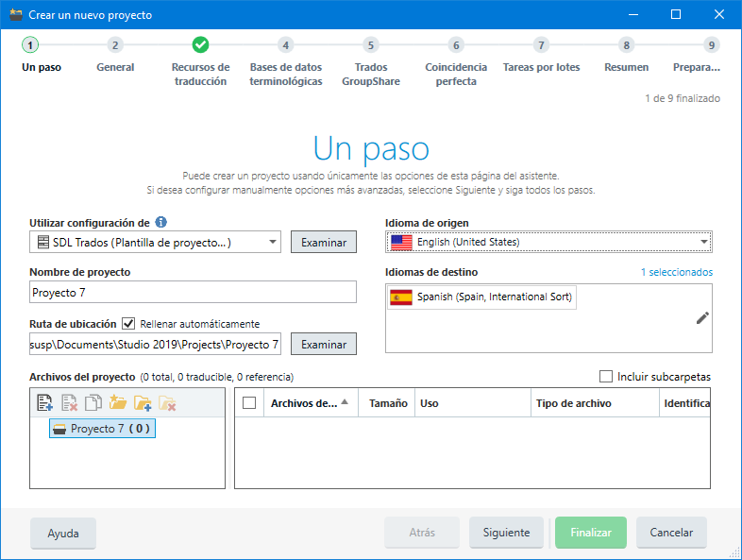The height and width of the screenshot is (560, 742).
Task: Go to Coincidencia perfecta step
Action: point(456,75)
